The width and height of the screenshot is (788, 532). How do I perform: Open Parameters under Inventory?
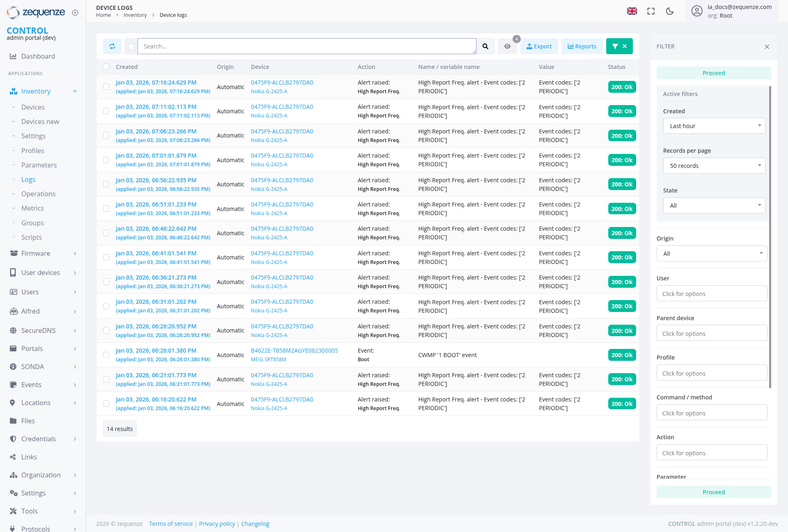click(x=39, y=165)
